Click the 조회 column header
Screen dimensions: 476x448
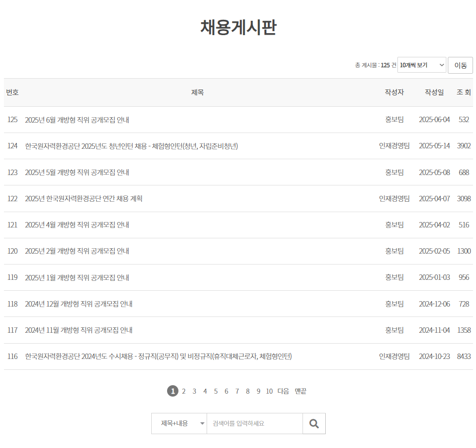tap(464, 92)
